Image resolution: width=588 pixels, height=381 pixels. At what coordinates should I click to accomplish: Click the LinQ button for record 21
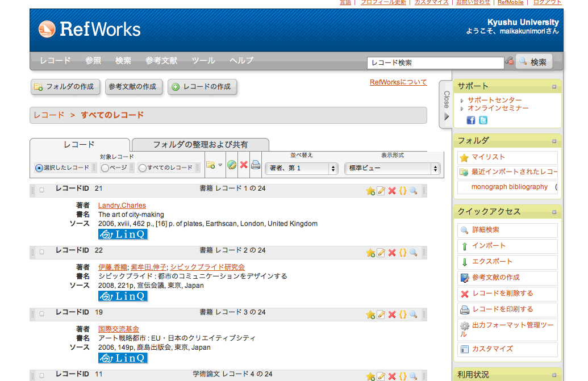(123, 235)
